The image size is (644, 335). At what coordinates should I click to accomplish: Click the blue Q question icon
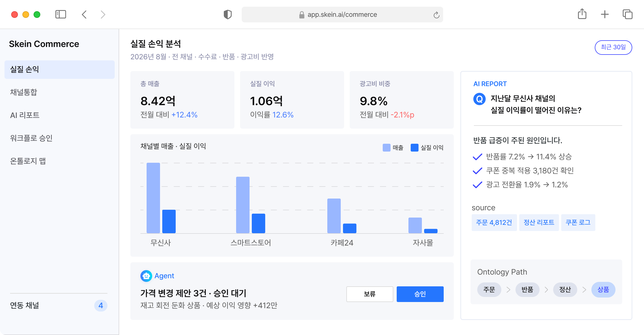point(480,99)
